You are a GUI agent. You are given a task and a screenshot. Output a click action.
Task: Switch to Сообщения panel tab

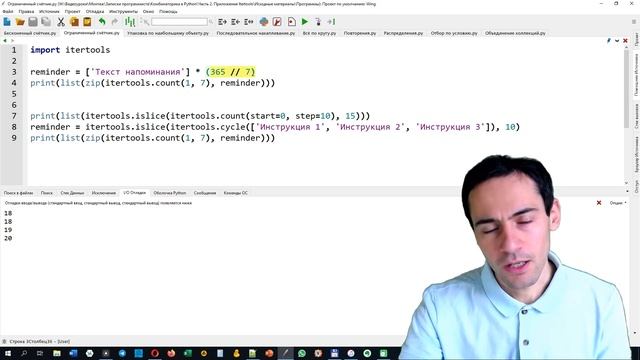pos(205,193)
